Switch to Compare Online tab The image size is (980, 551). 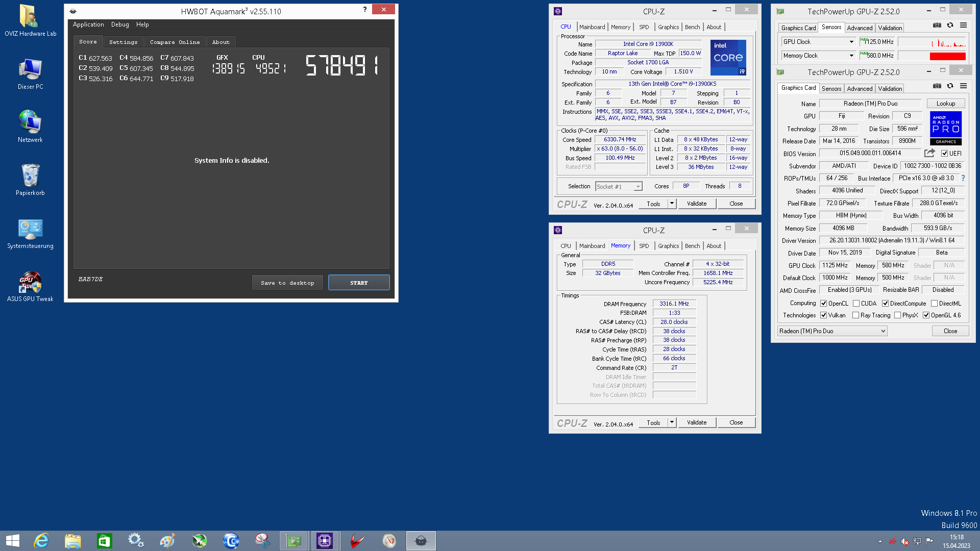[175, 42]
